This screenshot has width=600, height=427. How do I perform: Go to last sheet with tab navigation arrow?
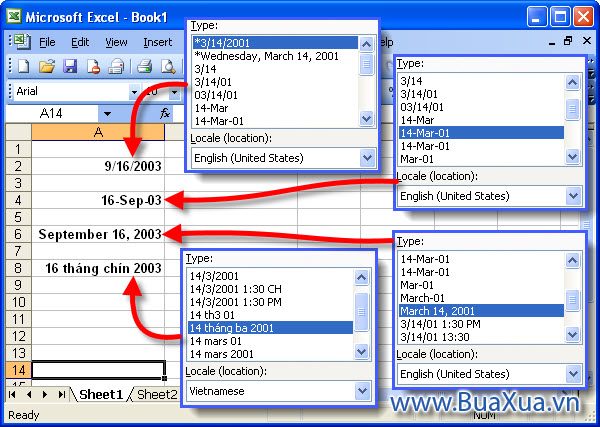pos(62,394)
